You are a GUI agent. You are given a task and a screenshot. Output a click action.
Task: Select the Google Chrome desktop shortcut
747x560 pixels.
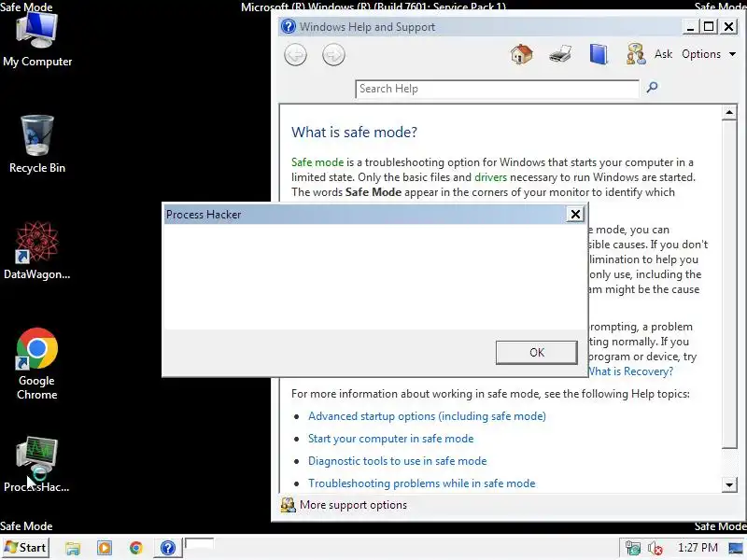(37, 364)
